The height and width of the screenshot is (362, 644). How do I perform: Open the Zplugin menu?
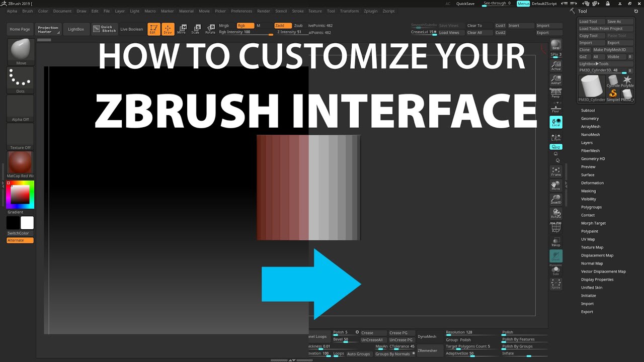pyautogui.click(x=371, y=11)
